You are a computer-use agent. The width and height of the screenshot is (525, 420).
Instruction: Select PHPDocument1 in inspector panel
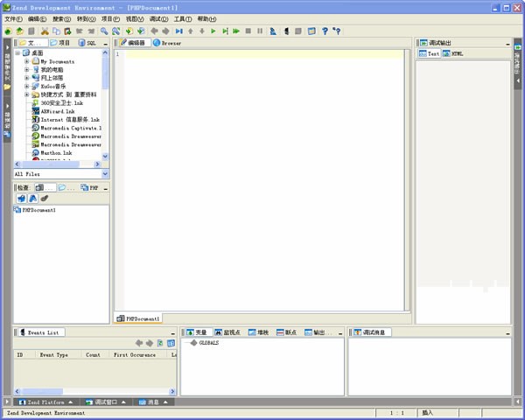point(35,210)
